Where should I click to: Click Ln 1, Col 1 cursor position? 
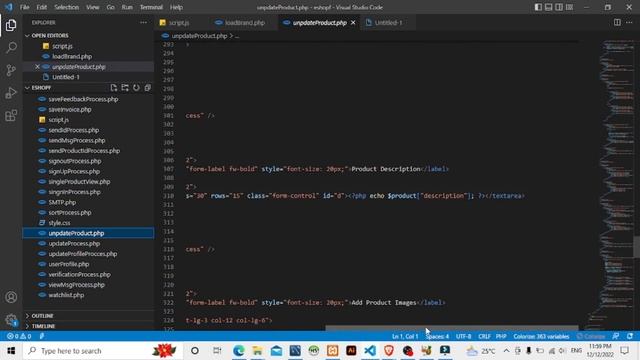[x=405, y=336]
